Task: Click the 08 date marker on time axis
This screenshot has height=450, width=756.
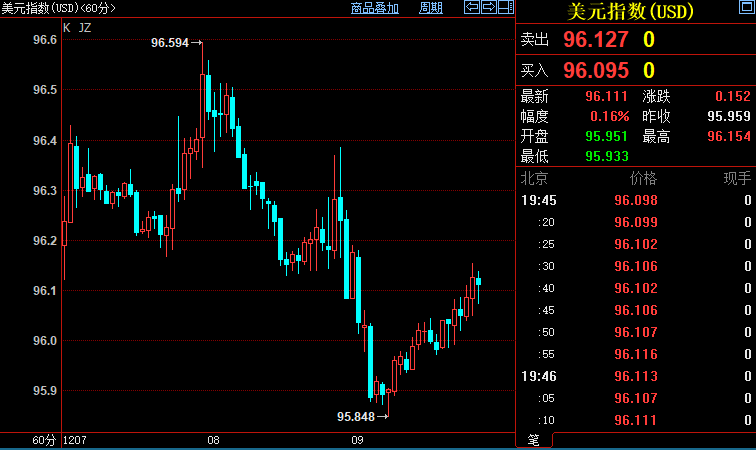Action: (x=213, y=440)
